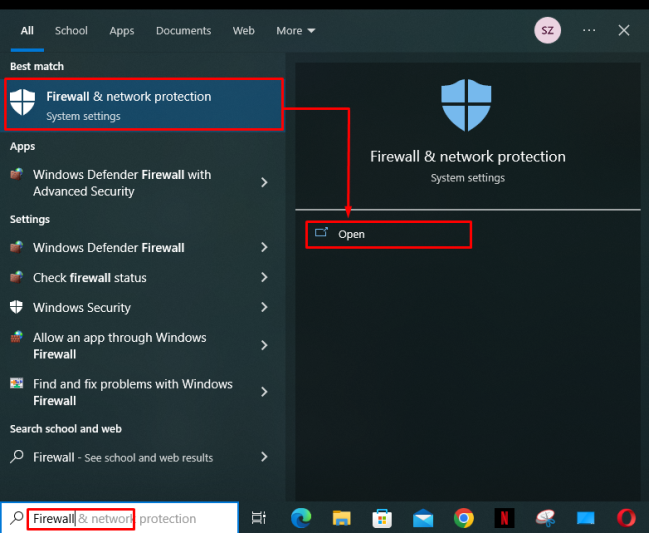The height and width of the screenshot is (533, 649).
Task: Switch to the Web tab
Action: coord(243,31)
